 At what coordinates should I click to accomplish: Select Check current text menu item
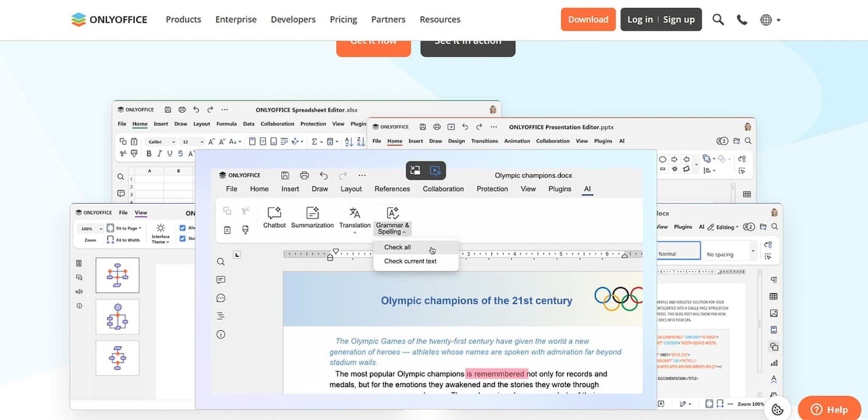pos(416,261)
